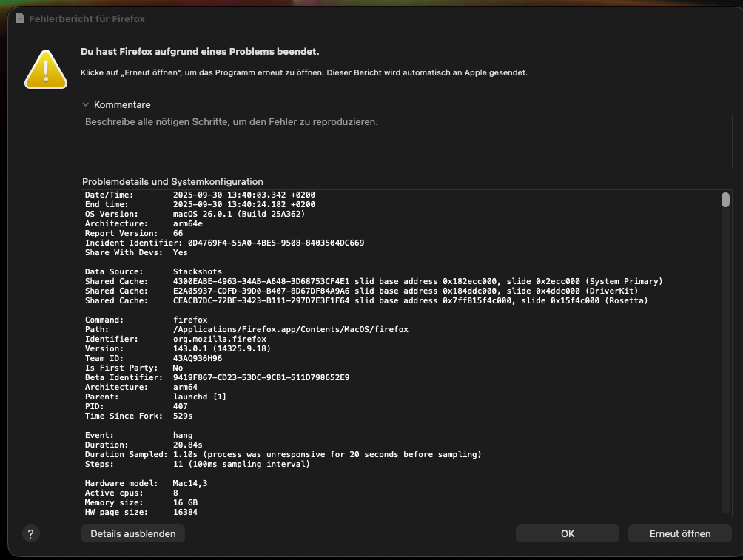
Task: Click the arm64e architecture value
Action: coord(188,223)
